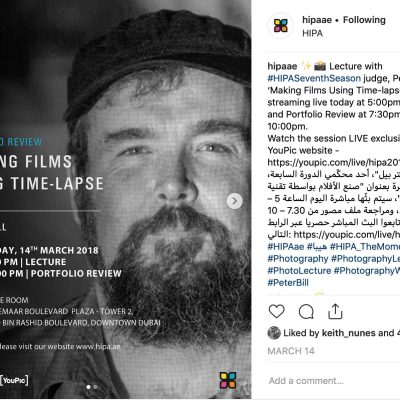Click the MARCH 14 post date
The height and width of the screenshot is (400, 400).
pyautogui.click(x=291, y=351)
